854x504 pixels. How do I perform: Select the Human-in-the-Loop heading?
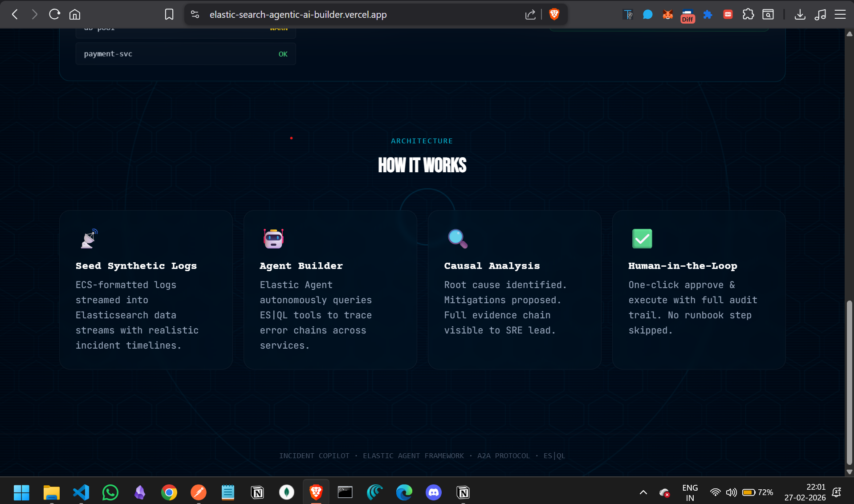pyautogui.click(x=683, y=266)
